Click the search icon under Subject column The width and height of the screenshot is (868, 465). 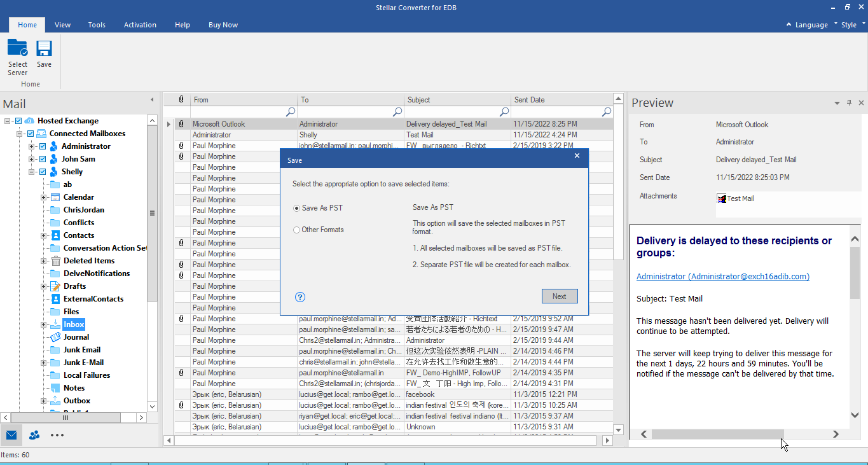coord(504,111)
